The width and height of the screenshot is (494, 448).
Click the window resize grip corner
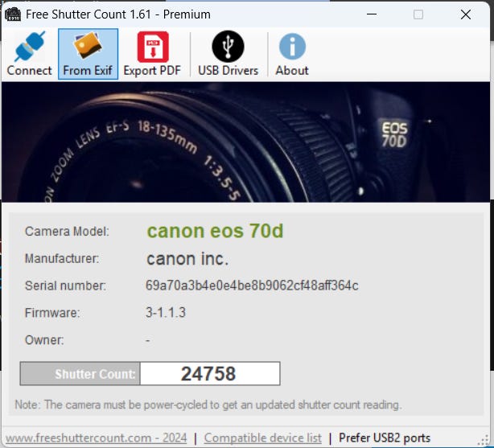point(484,441)
